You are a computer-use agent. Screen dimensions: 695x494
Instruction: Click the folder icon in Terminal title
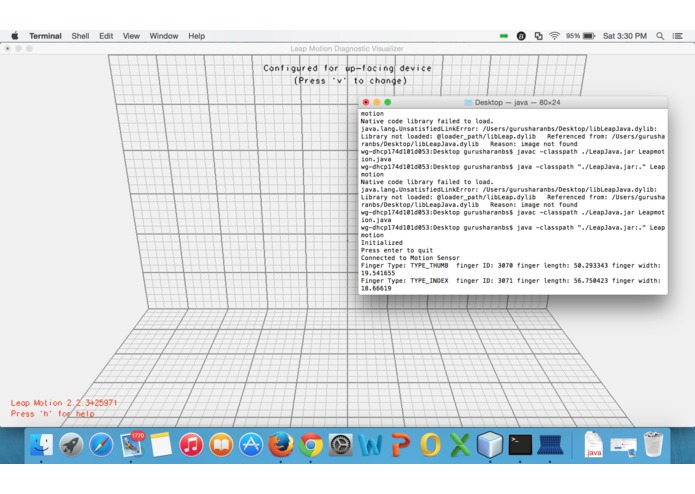point(468,102)
